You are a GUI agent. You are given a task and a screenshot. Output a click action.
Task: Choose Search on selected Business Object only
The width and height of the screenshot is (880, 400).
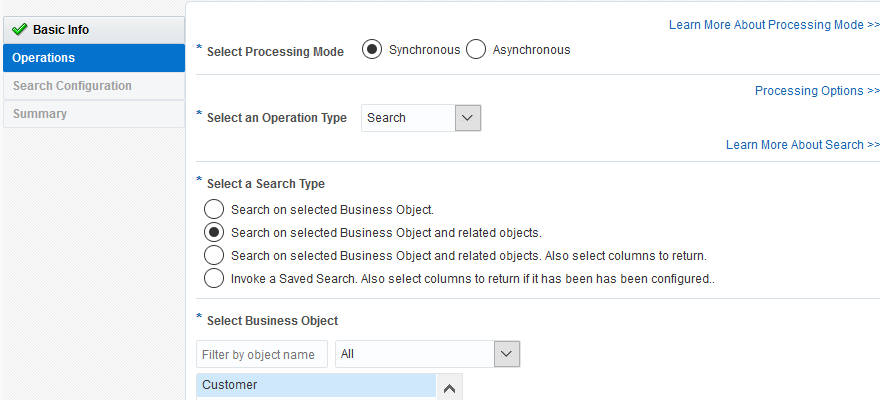click(214, 210)
